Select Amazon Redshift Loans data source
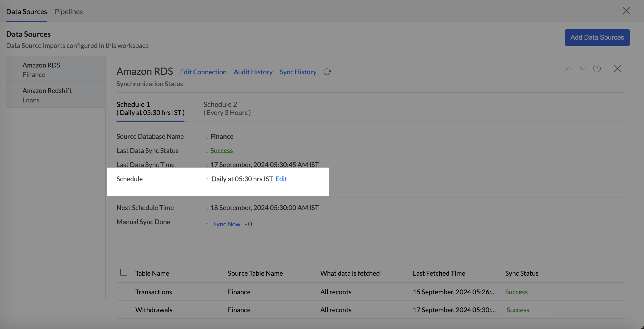644x329 pixels. 56,95
